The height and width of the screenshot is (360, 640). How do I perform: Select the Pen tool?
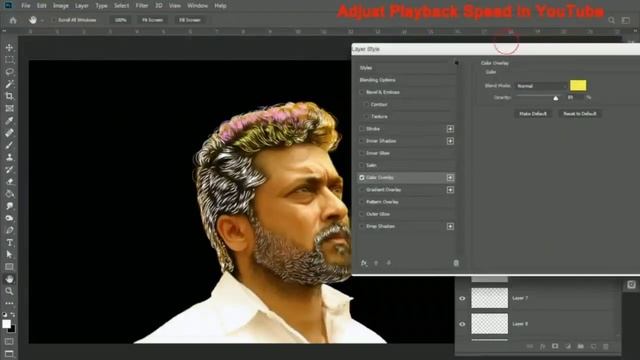tap(9, 230)
